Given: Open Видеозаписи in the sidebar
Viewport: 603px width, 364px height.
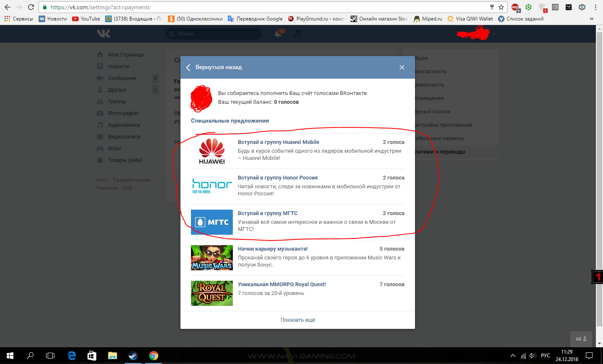Looking at the screenshot, I should coord(124,137).
